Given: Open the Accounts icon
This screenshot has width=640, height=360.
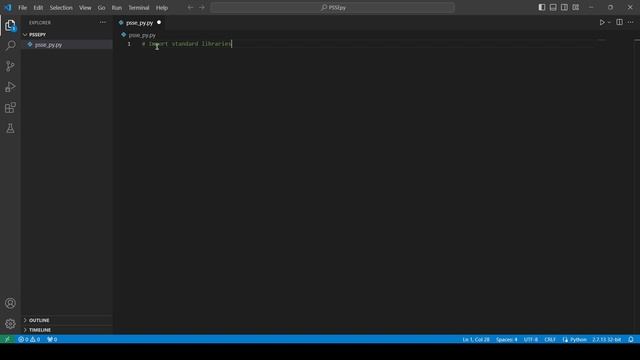Looking at the screenshot, I should point(10,303).
